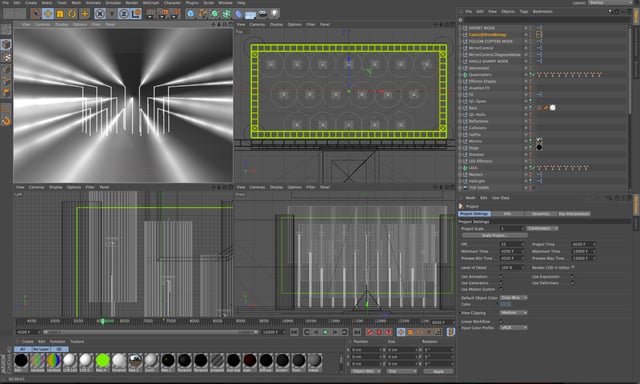Click the Play Forwards button
640x384 pixels.
point(326,332)
